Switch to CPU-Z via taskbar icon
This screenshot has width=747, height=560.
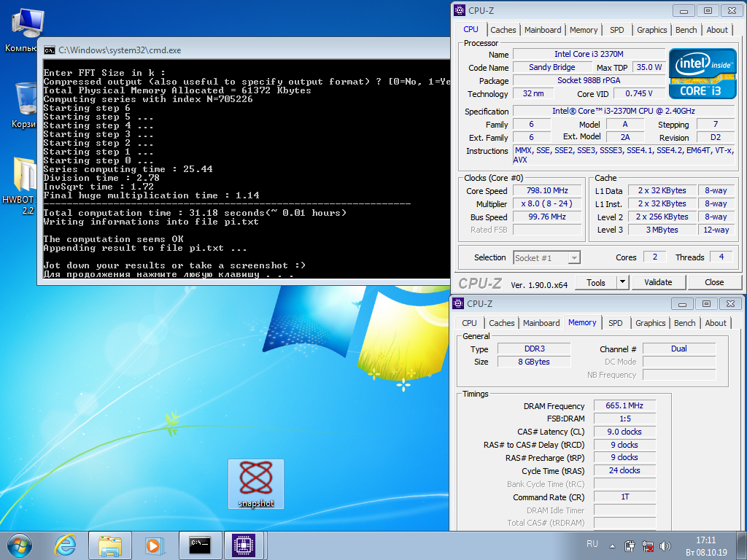pyautogui.click(x=244, y=545)
